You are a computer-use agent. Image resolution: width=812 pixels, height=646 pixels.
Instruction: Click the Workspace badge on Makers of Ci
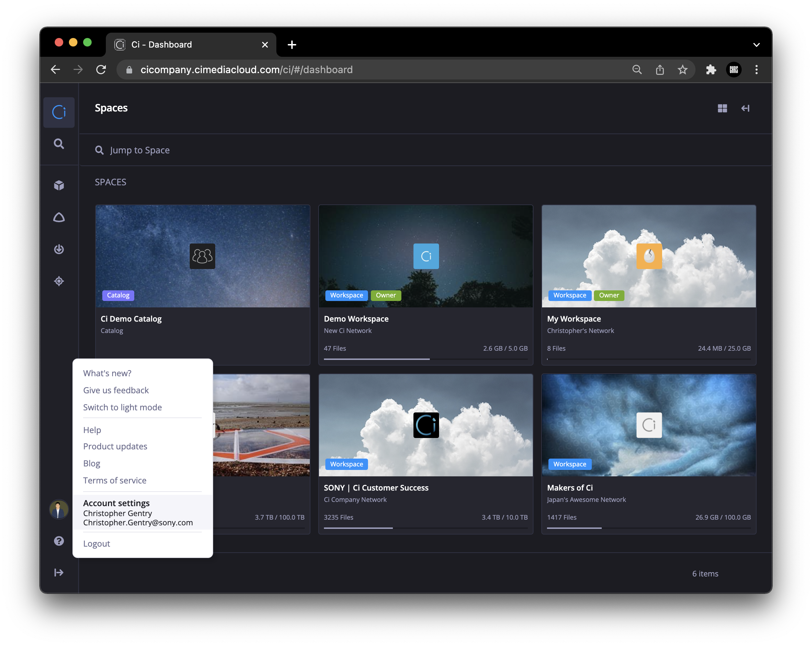(569, 464)
